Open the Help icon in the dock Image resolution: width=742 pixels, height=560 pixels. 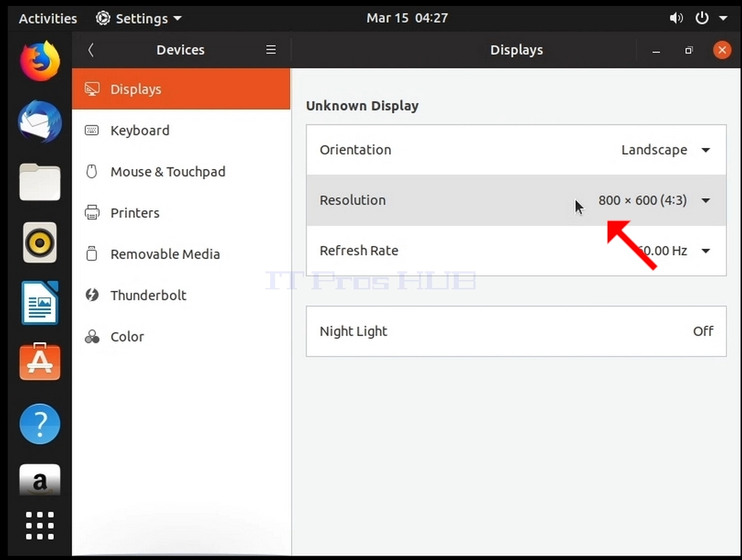[40, 424]
